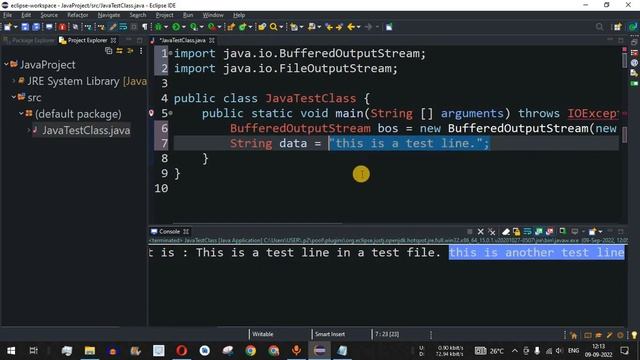The width and height of the screenshot is (640, 360).
Task: Click the Toggle Word Wrap toolbar icon
Action: click(x=123, y=27)
